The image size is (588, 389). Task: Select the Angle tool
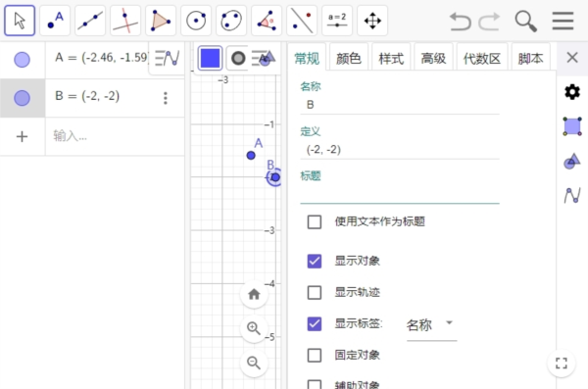click(x=267, y=21)
